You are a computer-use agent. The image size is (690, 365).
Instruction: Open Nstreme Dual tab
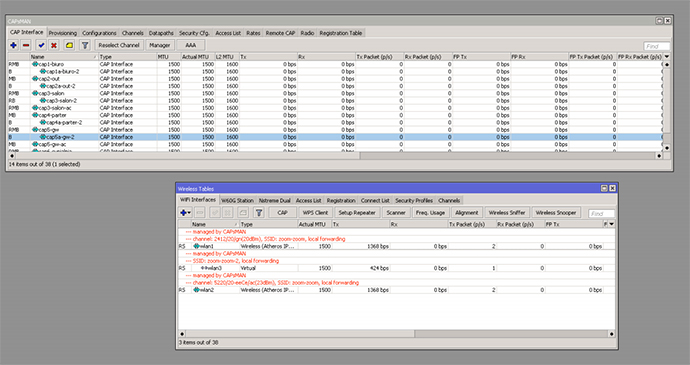pyautogui.click(x=275, y=200)
